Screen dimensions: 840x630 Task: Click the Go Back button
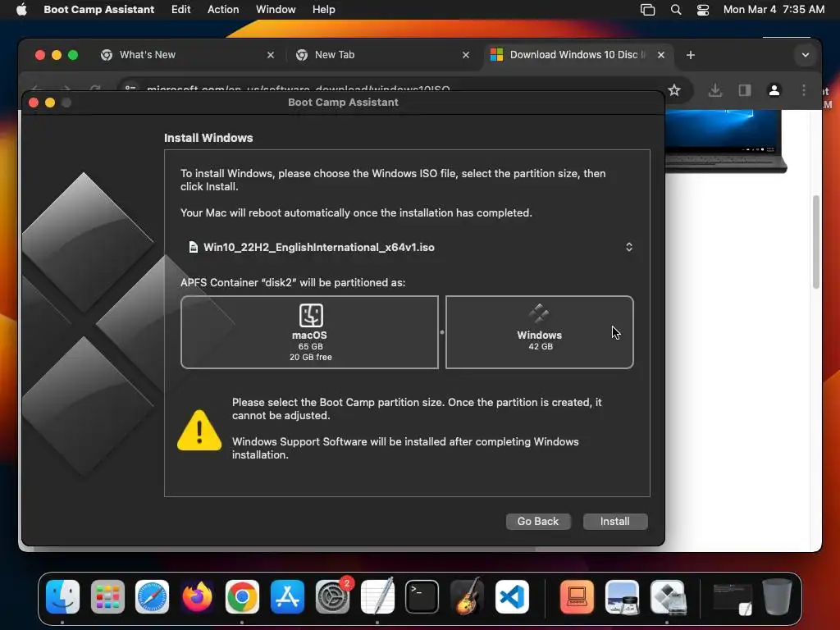click(538, 521)
